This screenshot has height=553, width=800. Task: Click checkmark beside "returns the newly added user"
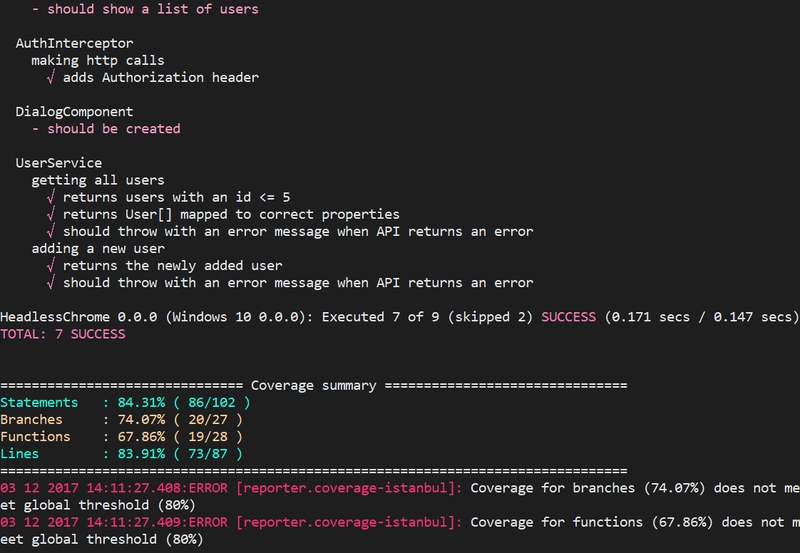pyautogui.click(x=51, y=265)
